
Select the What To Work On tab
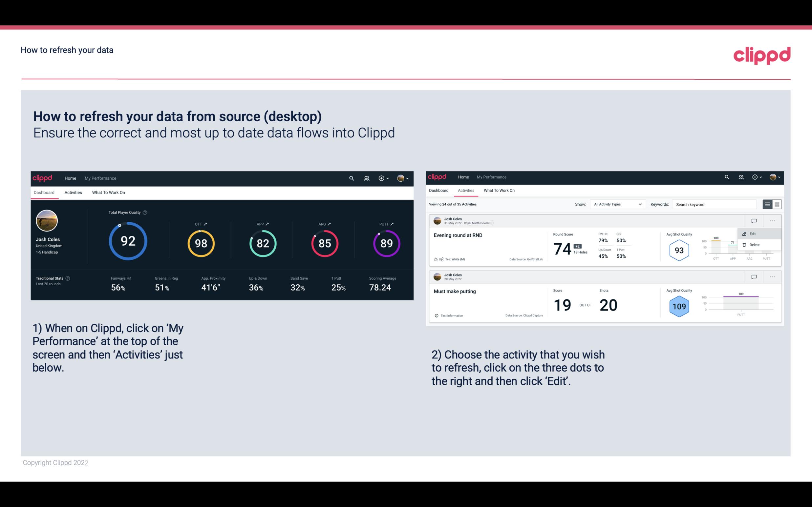pyautogui.click(x=108, y=193)
